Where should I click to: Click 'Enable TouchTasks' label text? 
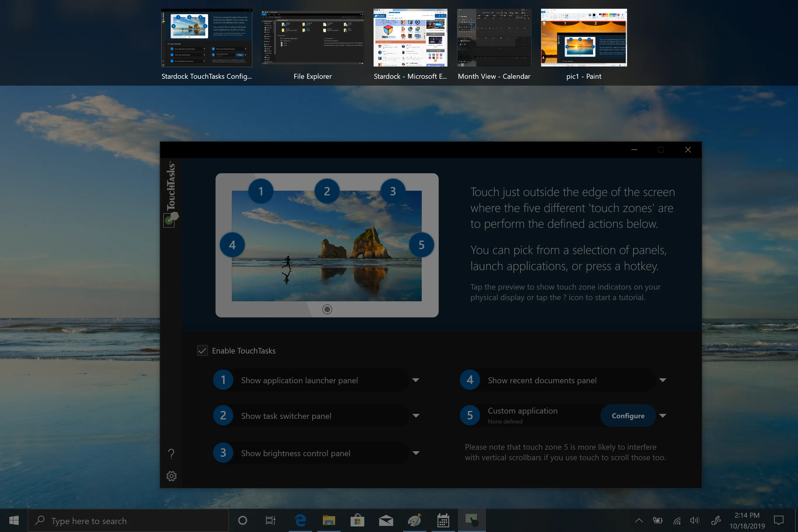tap(244, 351)
